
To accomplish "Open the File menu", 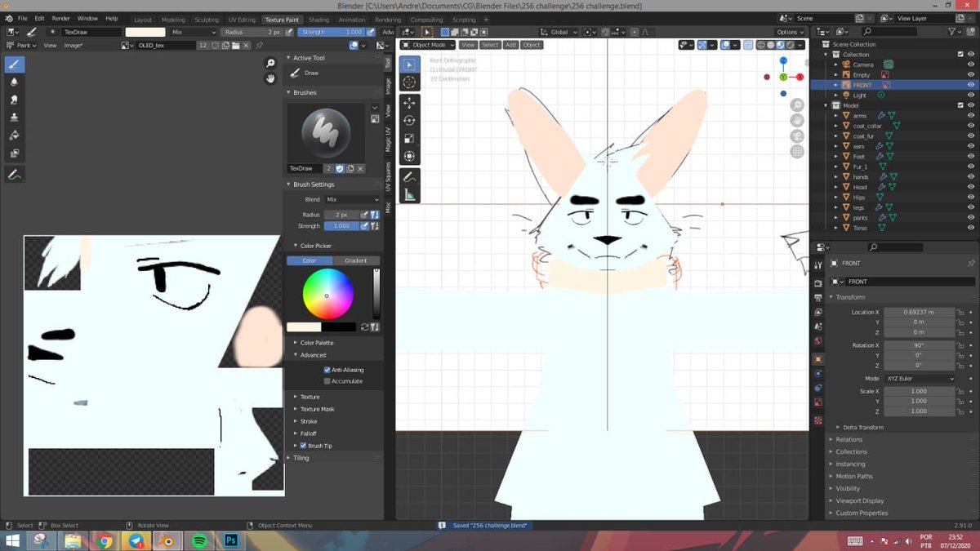I will (21, 18).
